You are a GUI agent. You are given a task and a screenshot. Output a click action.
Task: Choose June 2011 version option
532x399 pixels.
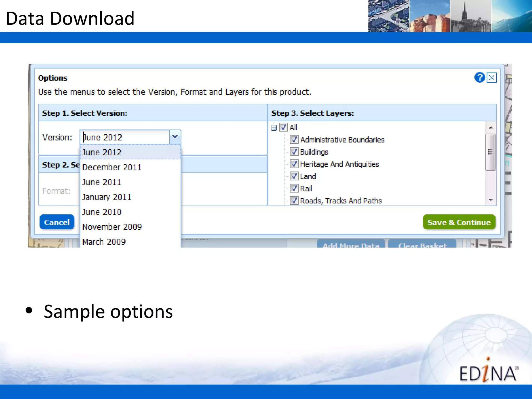coord(130,182)
